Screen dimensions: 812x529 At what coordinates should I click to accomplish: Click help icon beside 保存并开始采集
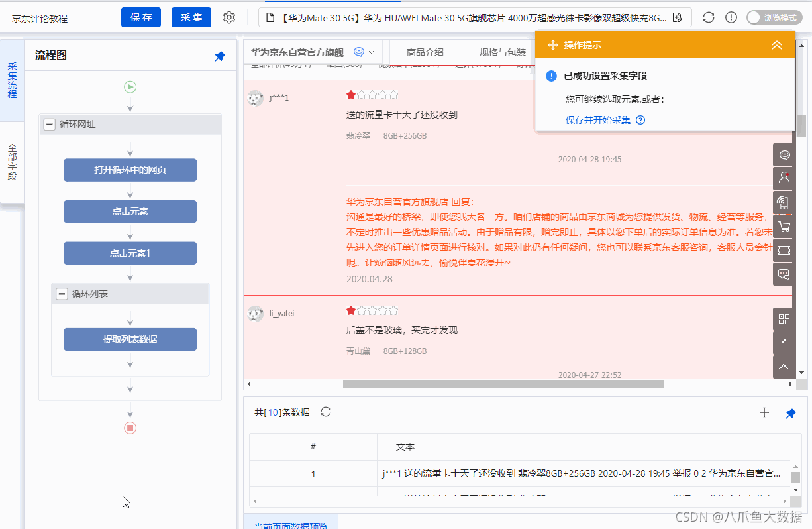[640, 120]
